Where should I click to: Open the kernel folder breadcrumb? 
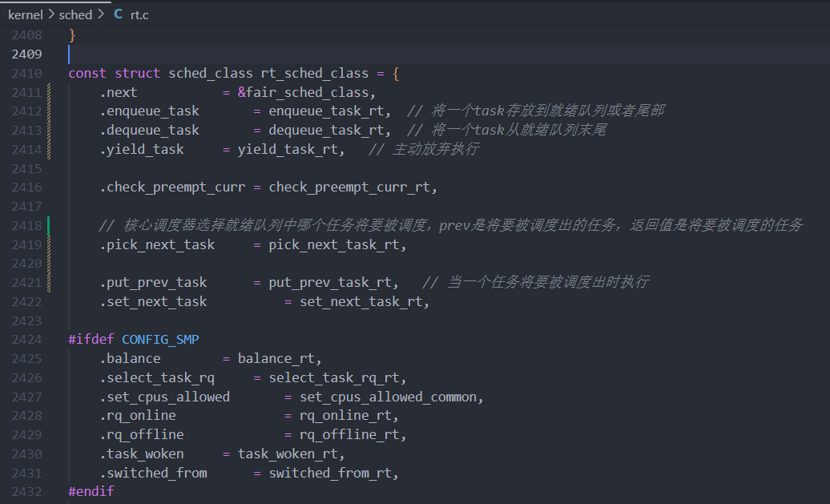pos(26,14)
